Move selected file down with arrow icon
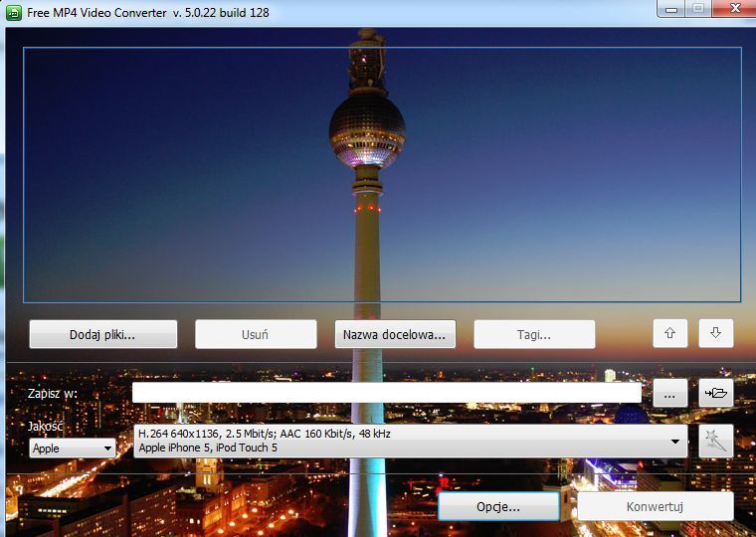The image size is (756, 537). pos(716,333)
